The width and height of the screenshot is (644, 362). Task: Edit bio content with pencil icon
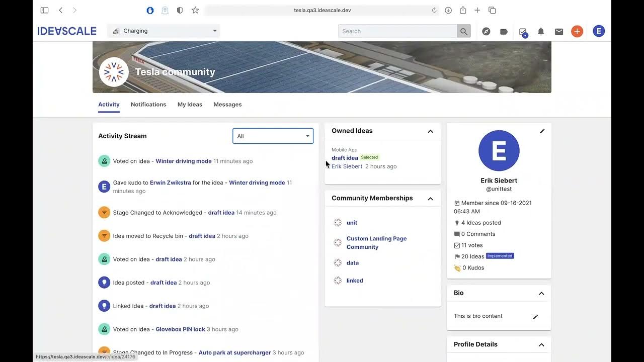(535, 316)
